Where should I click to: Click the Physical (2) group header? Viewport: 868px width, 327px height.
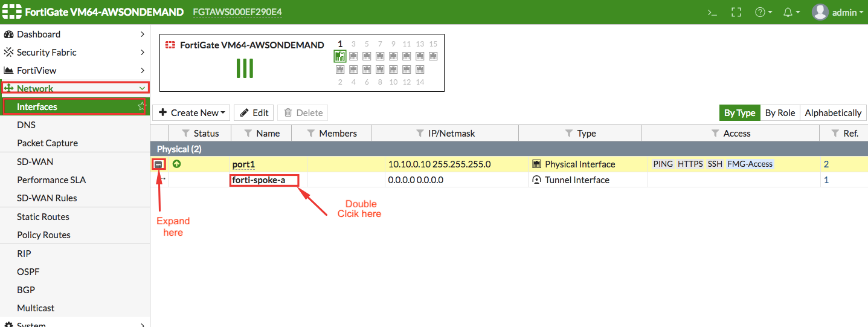click(509, 149)
